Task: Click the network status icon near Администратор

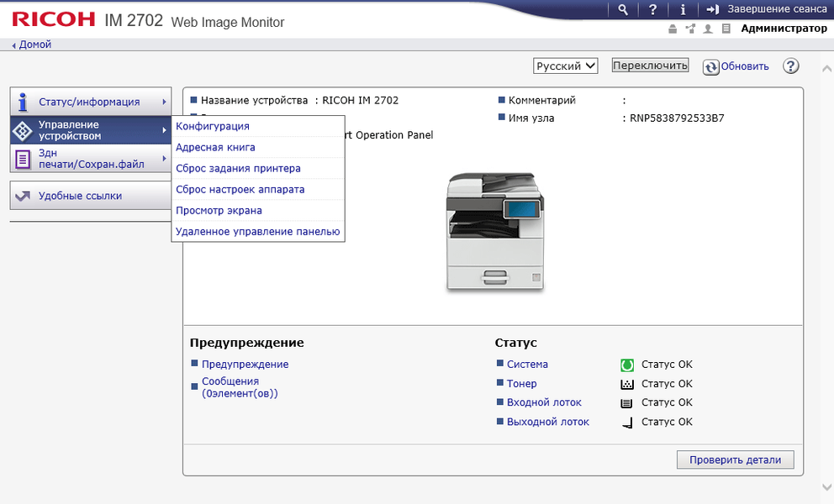Action: [x=690, y=29]
